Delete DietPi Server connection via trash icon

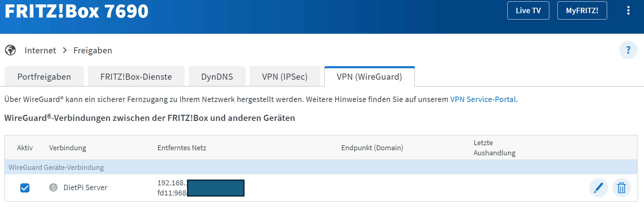click(621, 188)
